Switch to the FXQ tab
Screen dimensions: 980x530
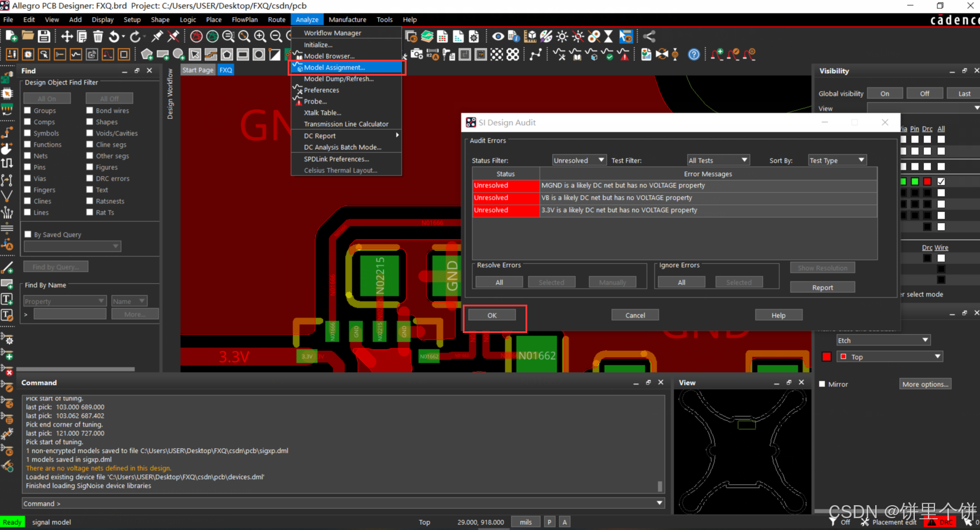tap(226, 70)
